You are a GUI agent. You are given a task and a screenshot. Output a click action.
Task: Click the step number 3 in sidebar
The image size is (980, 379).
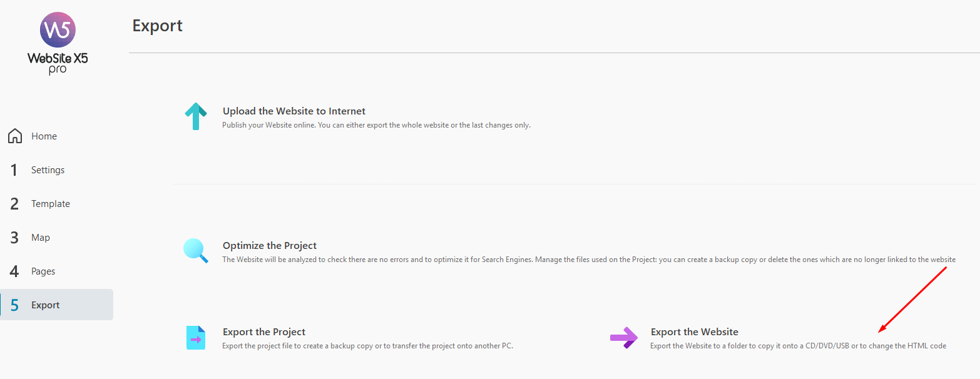(14, 238)
